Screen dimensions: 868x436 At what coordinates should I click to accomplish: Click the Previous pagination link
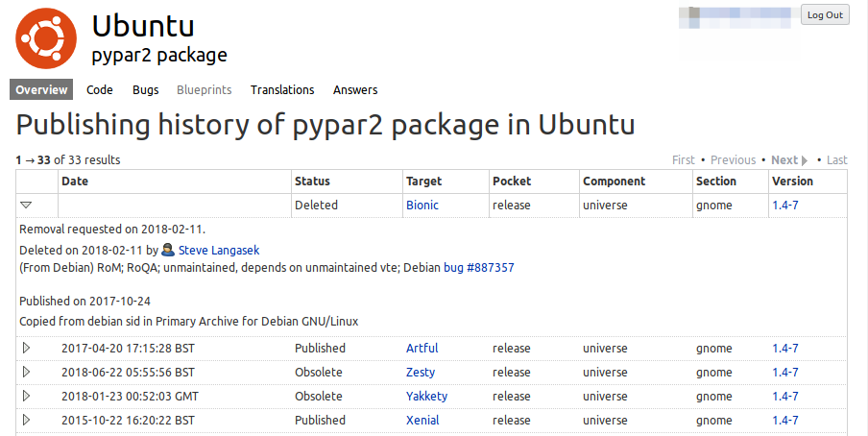coord(733,160)
